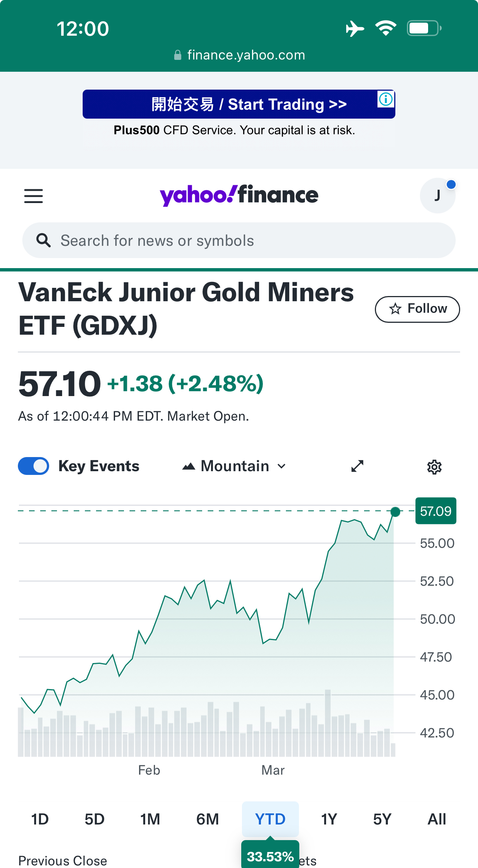Choose the 6M range tab
This screenshot has height=868, width=478.
tap(207, 819)
